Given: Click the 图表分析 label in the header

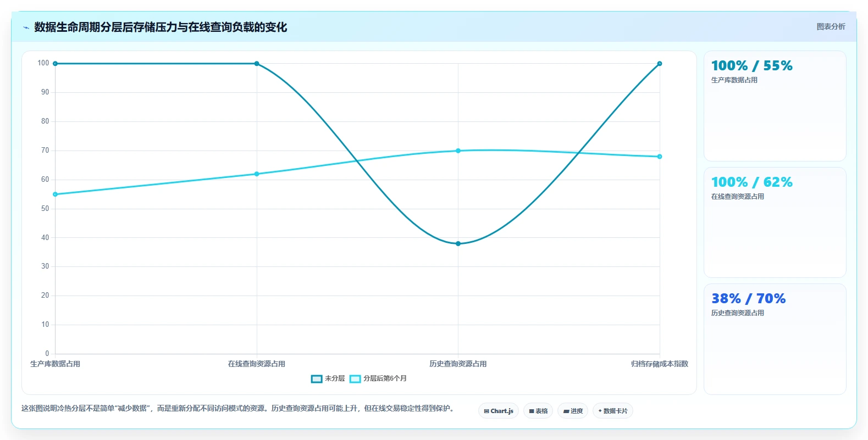Looking at the screenshot, I should tap(831, 26).
